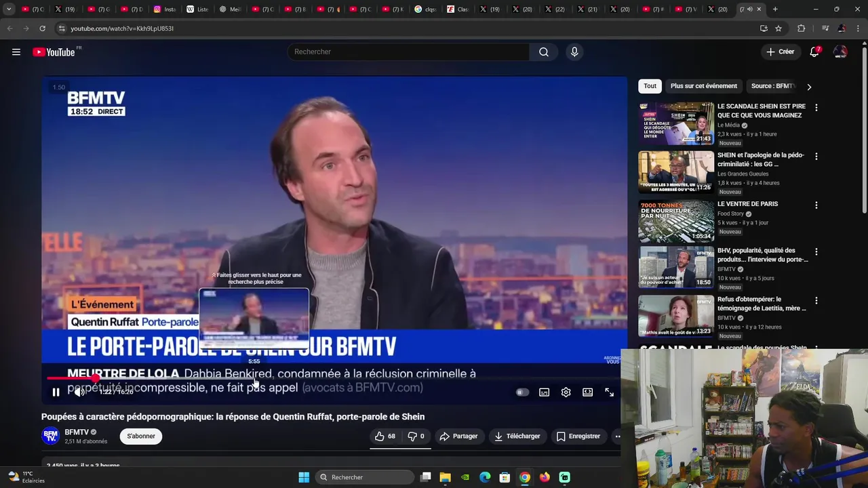Screen dimensions: 868x488
Task: Open options for LE VENTRE DE PARIS video
Action: click(x=816, y=205)
